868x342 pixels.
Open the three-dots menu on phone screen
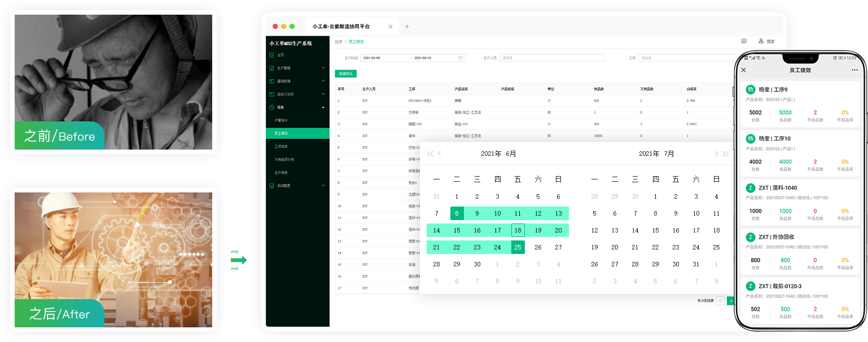(854, 70)
